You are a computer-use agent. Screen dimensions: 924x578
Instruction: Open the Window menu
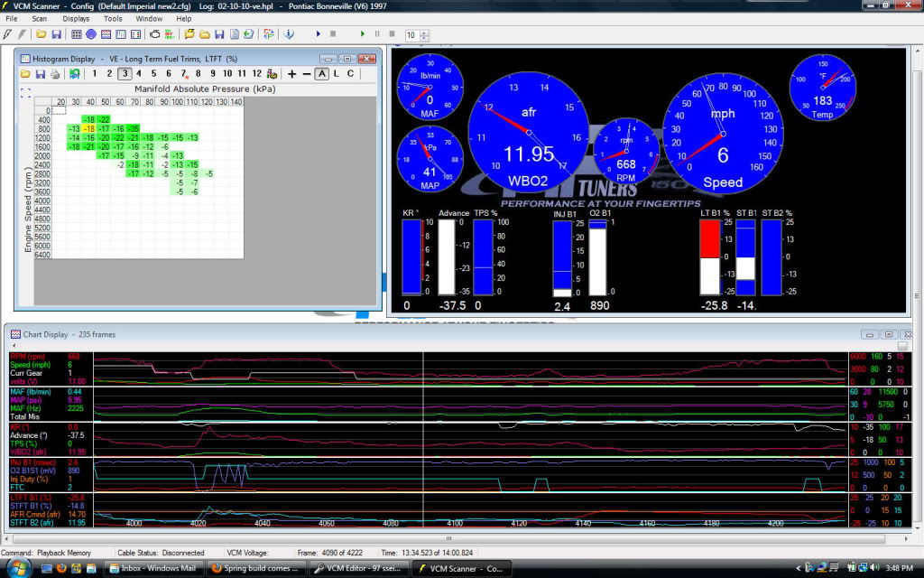149,18
